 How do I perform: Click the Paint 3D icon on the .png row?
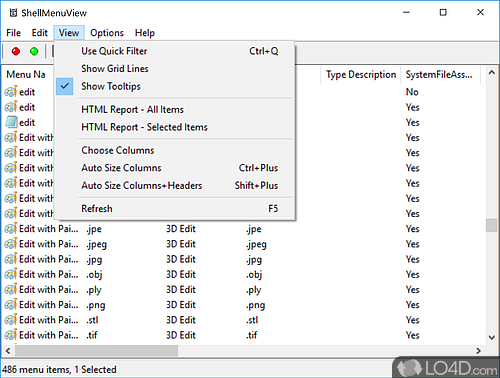11,305
